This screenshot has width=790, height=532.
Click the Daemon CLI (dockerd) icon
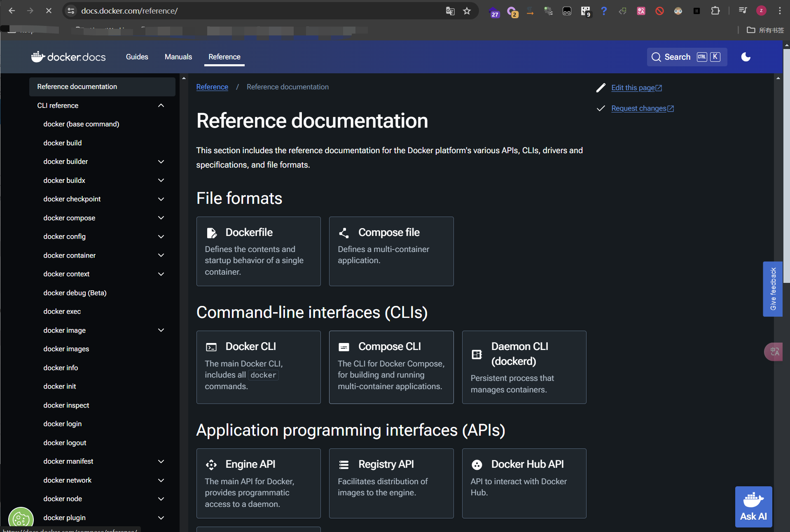[x=477, y=354]
